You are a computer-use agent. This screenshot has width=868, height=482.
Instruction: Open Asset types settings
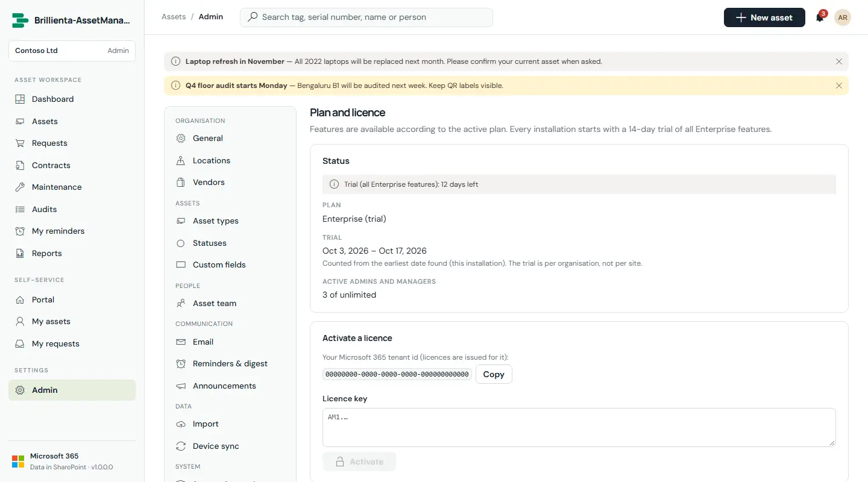tap(230, 221)
